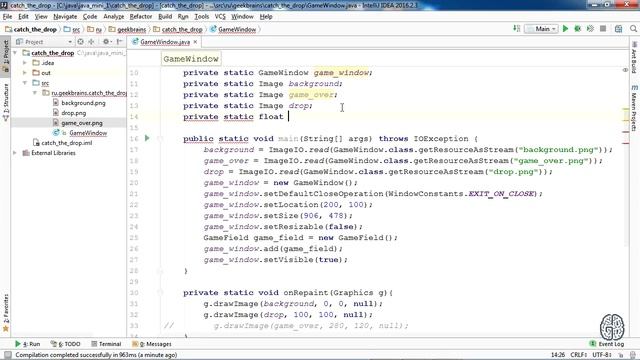Fold the main method via gutter marker

[160, 138]
